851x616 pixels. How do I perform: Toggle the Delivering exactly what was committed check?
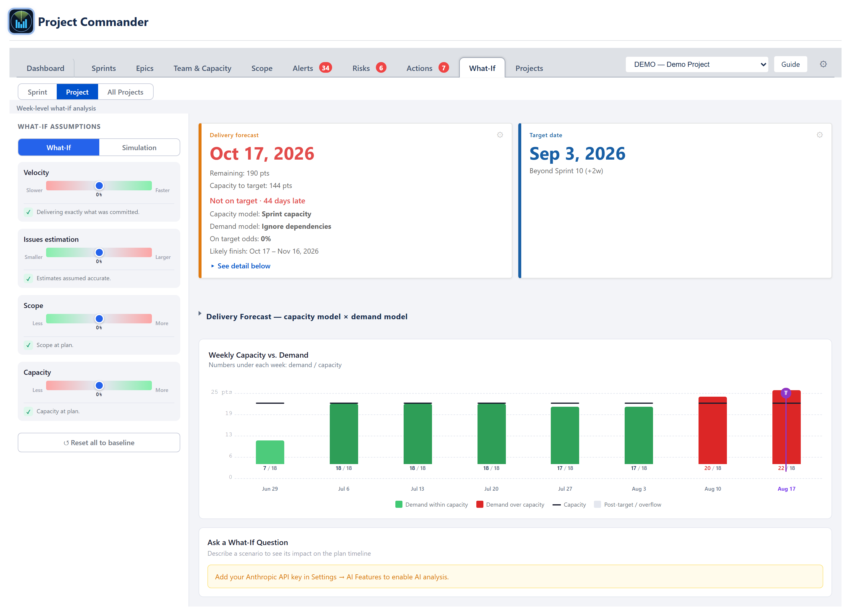pos(29,212)
